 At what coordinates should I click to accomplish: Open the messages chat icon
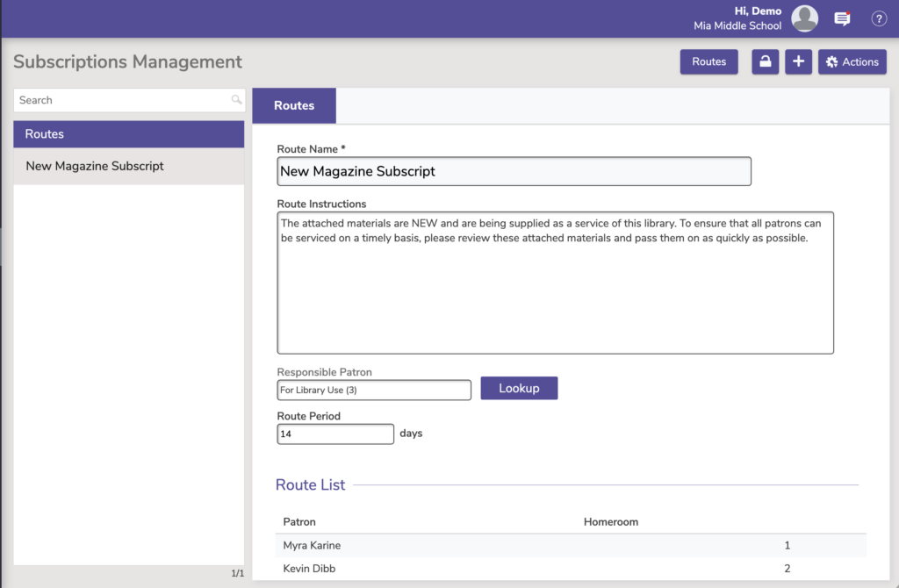(x=842, y=18)
